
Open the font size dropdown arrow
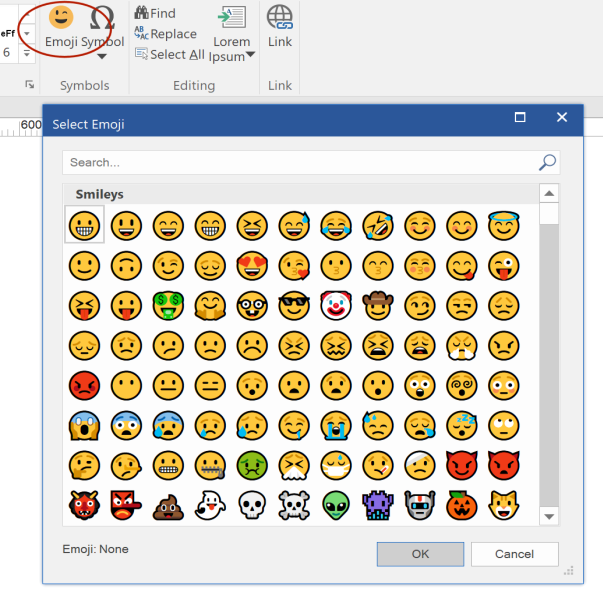tap(27, 52)
